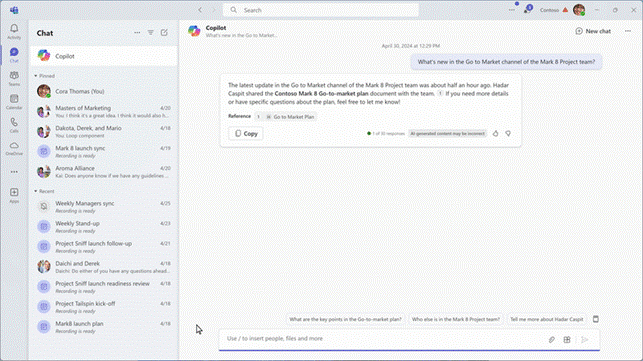Open the Teams section icon
Viewport: 643px width, 361px height.
14,78
